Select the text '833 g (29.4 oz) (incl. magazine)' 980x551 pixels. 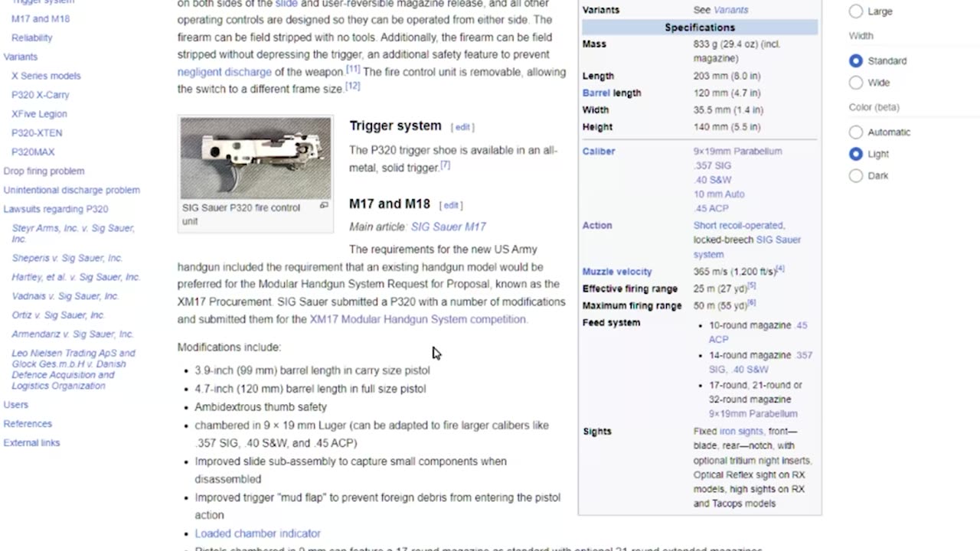click(737, 51)
